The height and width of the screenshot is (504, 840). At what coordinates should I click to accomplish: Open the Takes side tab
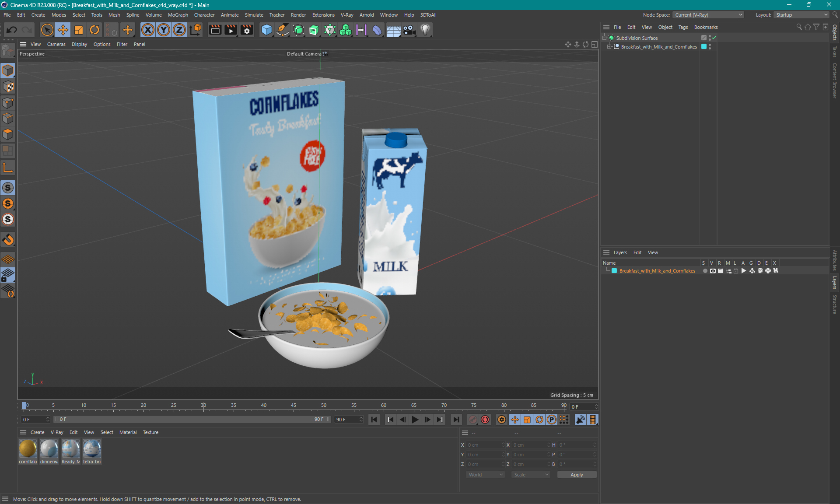tap(835, 52)
